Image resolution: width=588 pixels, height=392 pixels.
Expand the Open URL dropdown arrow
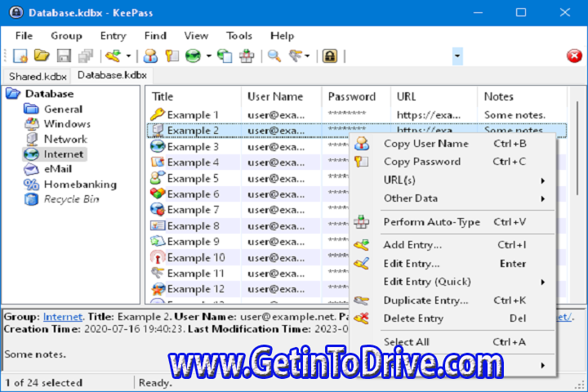point(209,56)
